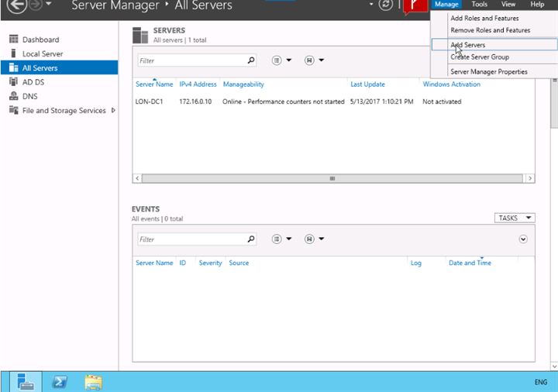This screenshot has height=392, width=558.
Task: Sort servers by Windows Activation
Action: [451, 84]
